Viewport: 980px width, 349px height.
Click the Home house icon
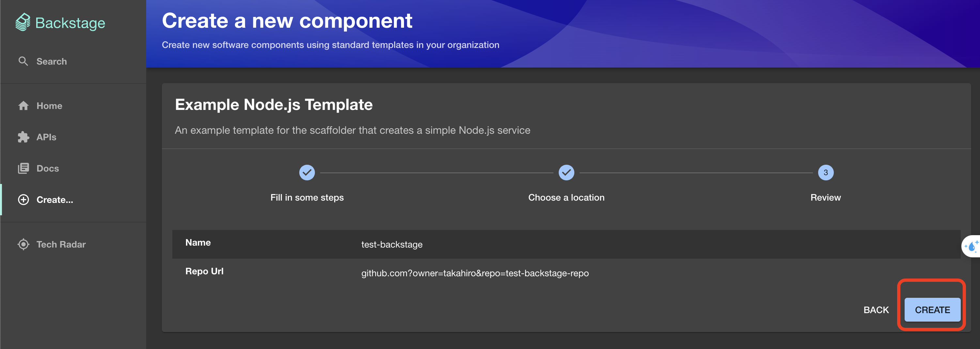(x=23, y=106)
